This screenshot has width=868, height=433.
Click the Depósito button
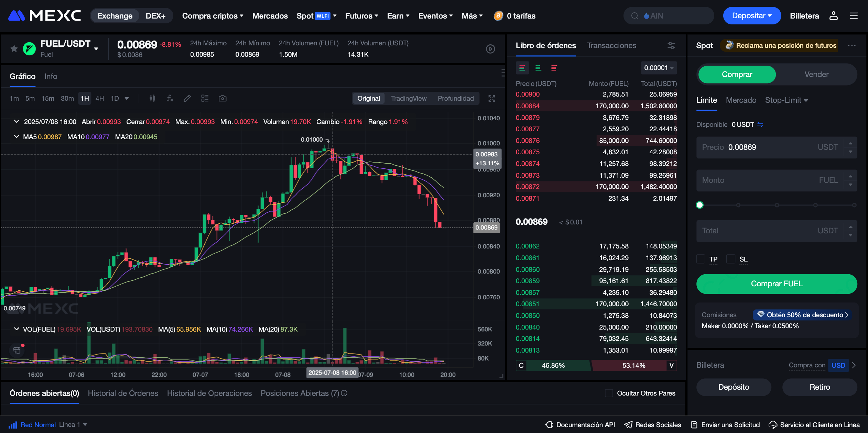click(x=734, y=387)
